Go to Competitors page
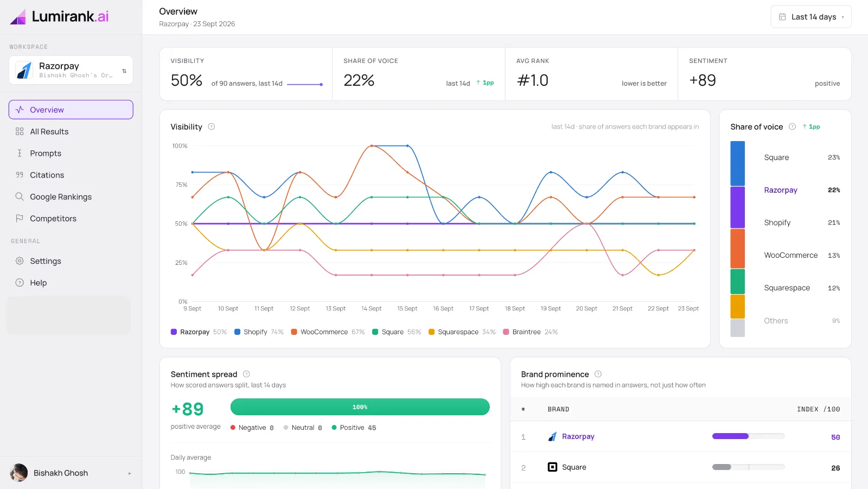 tap(71, 218)
